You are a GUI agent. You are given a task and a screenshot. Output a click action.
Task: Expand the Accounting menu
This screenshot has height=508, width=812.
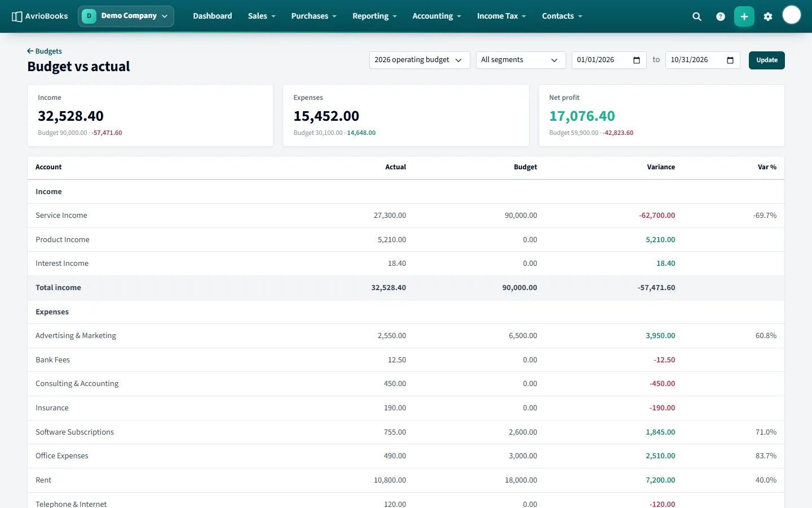point(436,16)
